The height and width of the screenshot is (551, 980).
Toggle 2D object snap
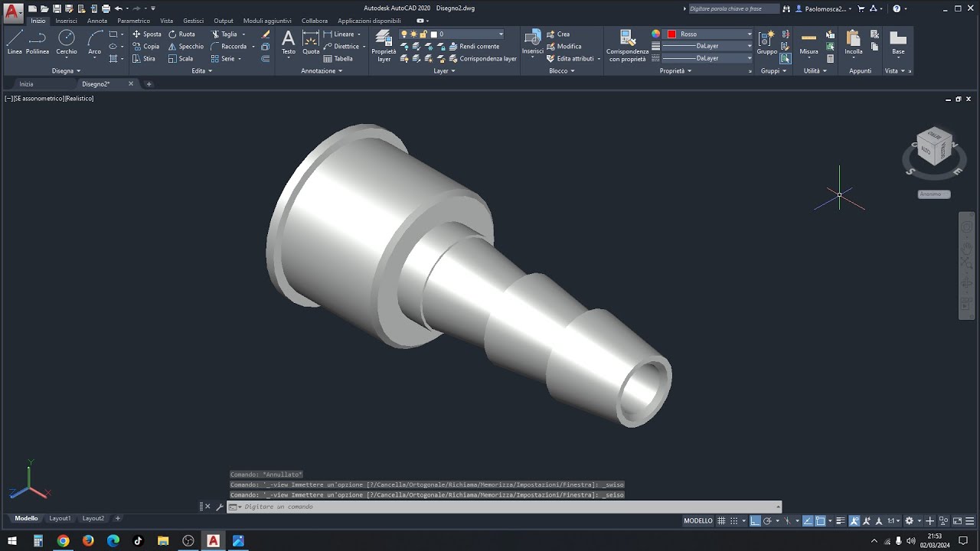[821, 520]
